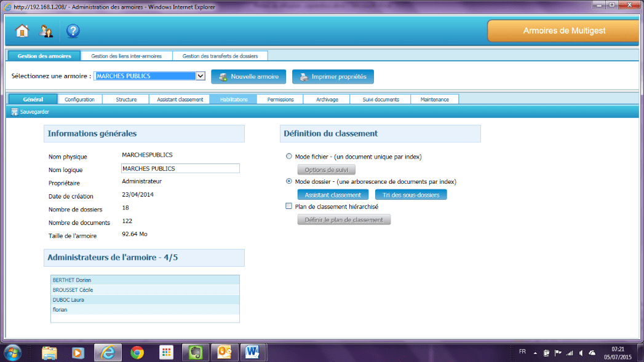Screen dimensions: 644x362
Task: Select the Mode dossier radio button
Action: click(x=289, y=182)
